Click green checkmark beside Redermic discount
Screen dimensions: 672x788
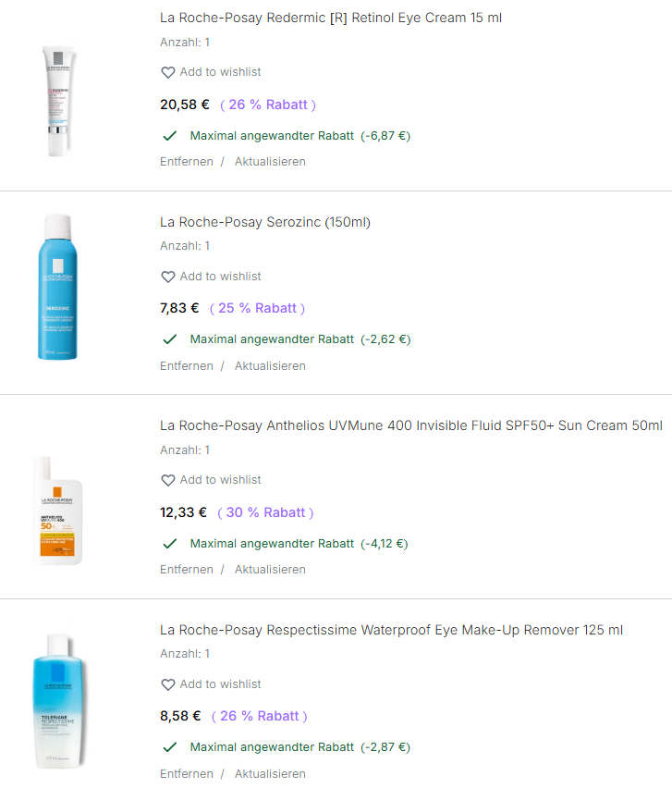click(x=170, y=135)
